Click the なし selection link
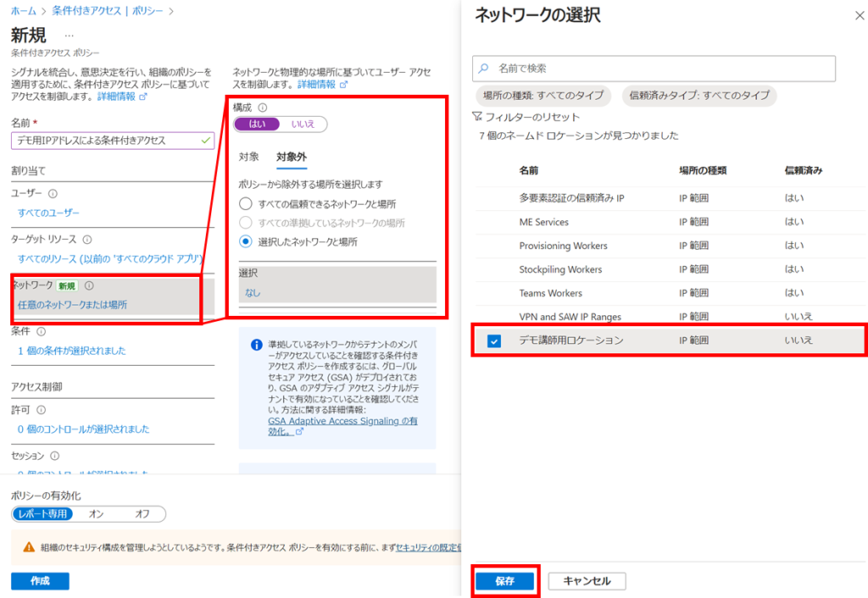The height and width of the screenshot is (598, 868). click(253, 292)
